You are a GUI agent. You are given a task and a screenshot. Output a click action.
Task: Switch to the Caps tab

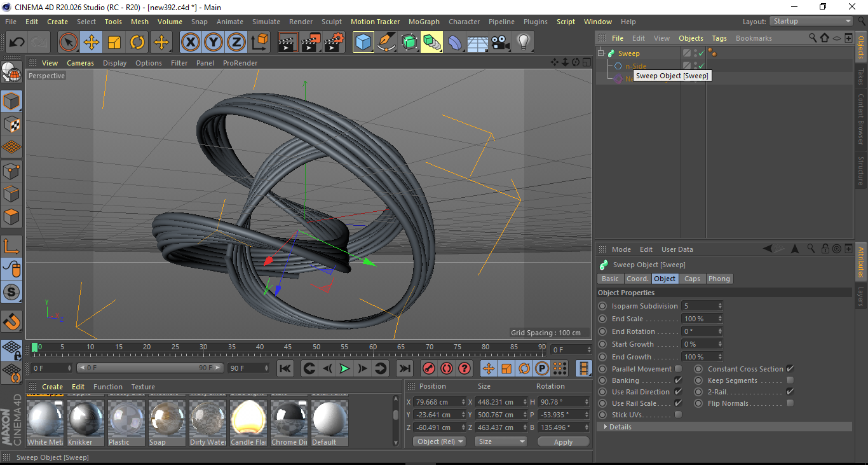coord(692,279)
